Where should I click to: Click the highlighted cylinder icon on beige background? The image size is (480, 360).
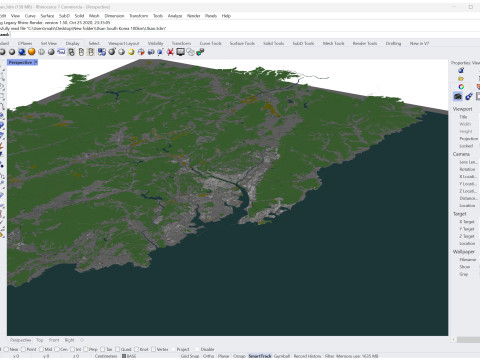pyautogui.click(x=91, y=52)
